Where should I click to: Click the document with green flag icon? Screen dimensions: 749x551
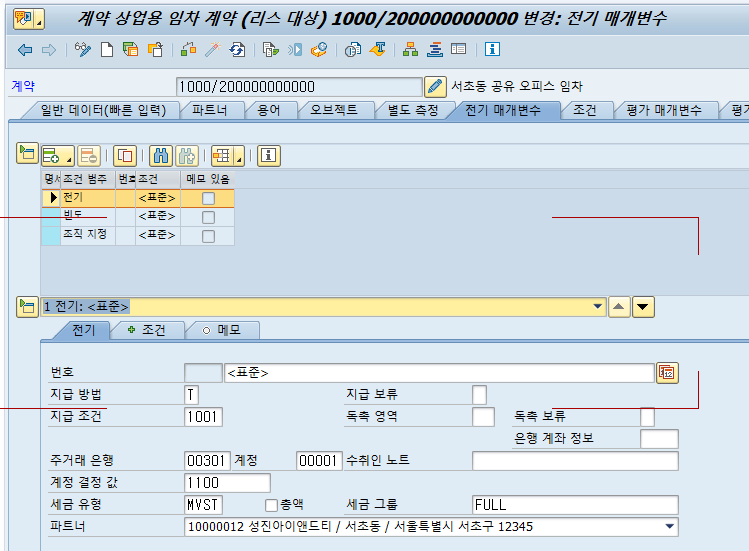[271, 50]
